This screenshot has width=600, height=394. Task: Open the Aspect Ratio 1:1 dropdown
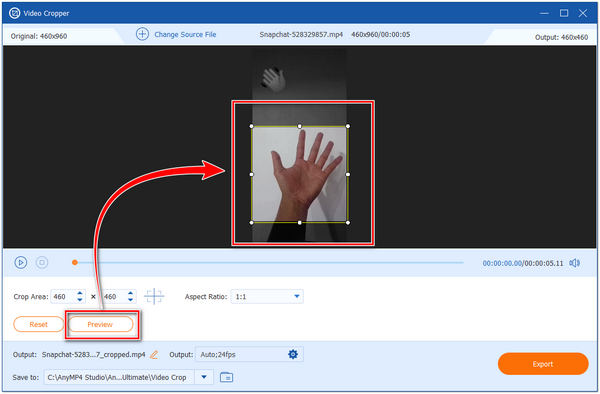coord(267,296)
